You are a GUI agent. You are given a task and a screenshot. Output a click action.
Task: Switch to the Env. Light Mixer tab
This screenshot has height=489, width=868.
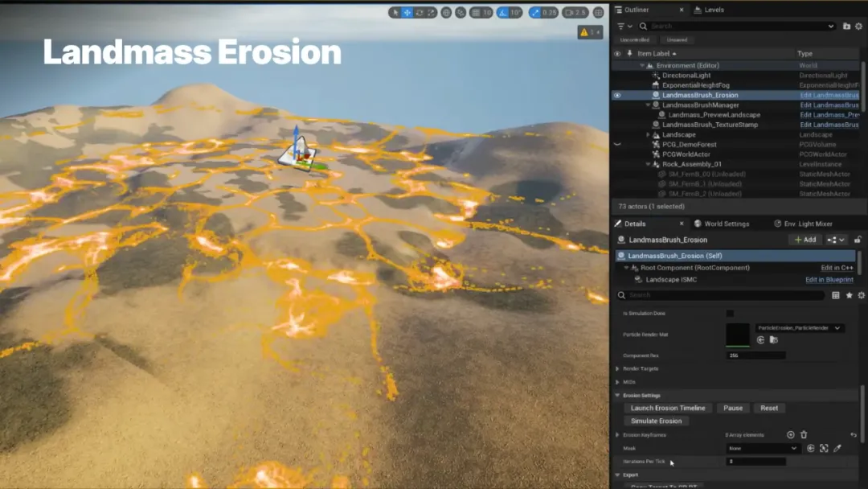click(803, 224)
